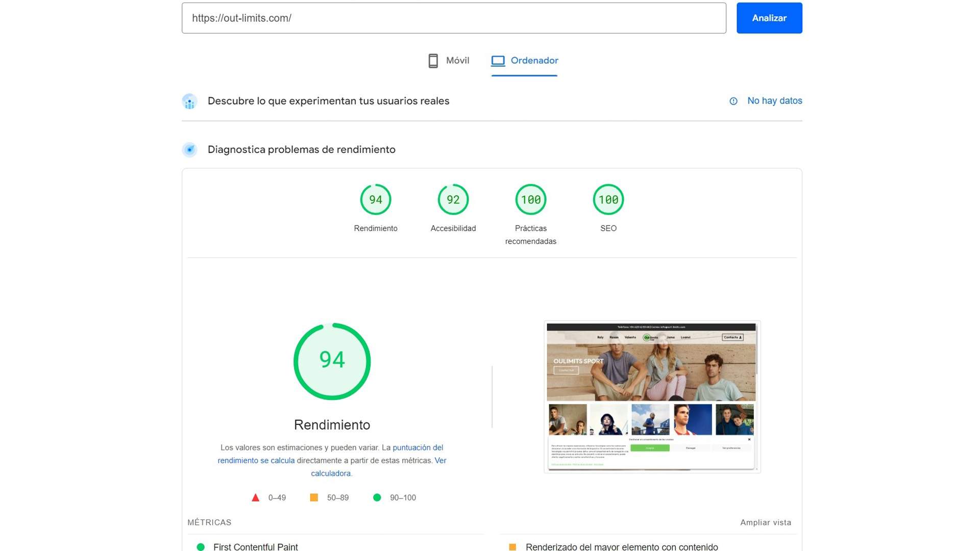Click the Prácticas recomendadas label
Image resolution: width=980 pixels, height=551 pixels.
click(x=531, y=235)
